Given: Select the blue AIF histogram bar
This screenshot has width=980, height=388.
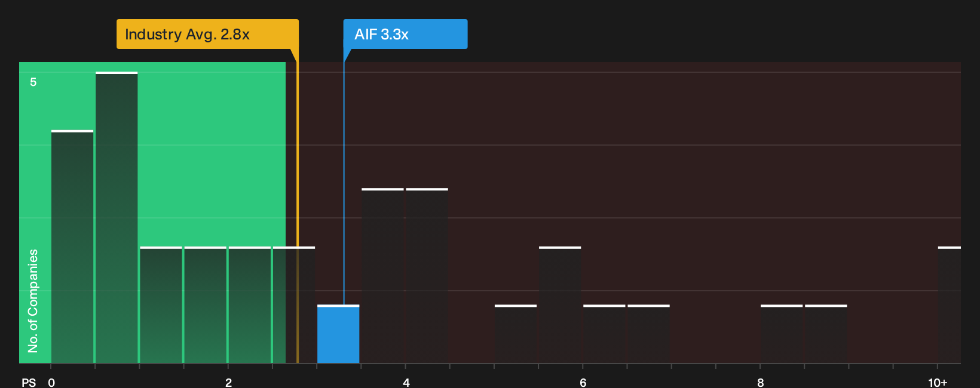Looking at the screenshot, I should click(338, 334).
